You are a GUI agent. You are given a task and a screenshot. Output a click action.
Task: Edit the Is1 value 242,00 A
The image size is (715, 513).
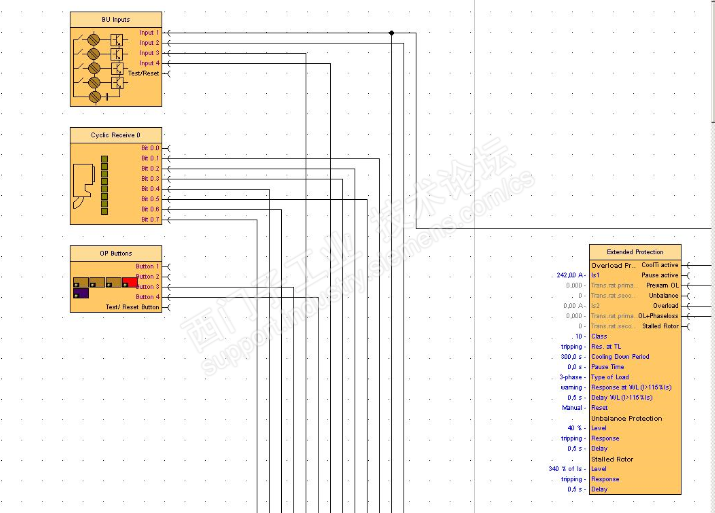[x=570, y=275]
